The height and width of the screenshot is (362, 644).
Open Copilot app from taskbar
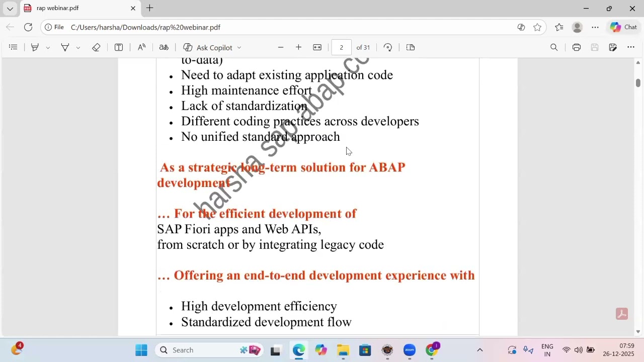click(x=321, y=350)
